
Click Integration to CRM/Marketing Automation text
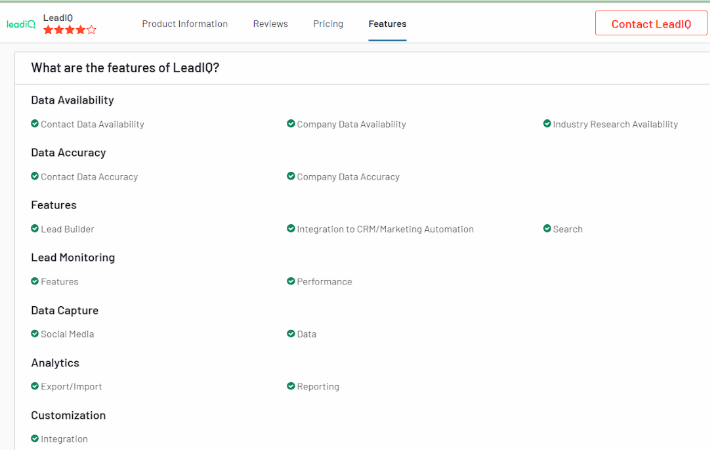point(385,229)
